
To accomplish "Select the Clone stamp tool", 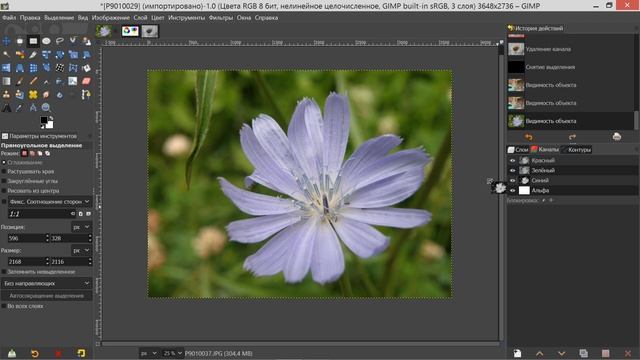I will (x=6, y=95).
